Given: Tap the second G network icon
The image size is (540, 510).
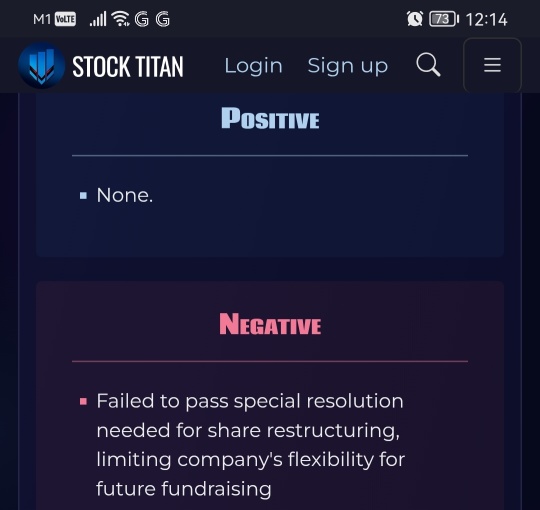Looking at the screenshot, I should 163,19.
